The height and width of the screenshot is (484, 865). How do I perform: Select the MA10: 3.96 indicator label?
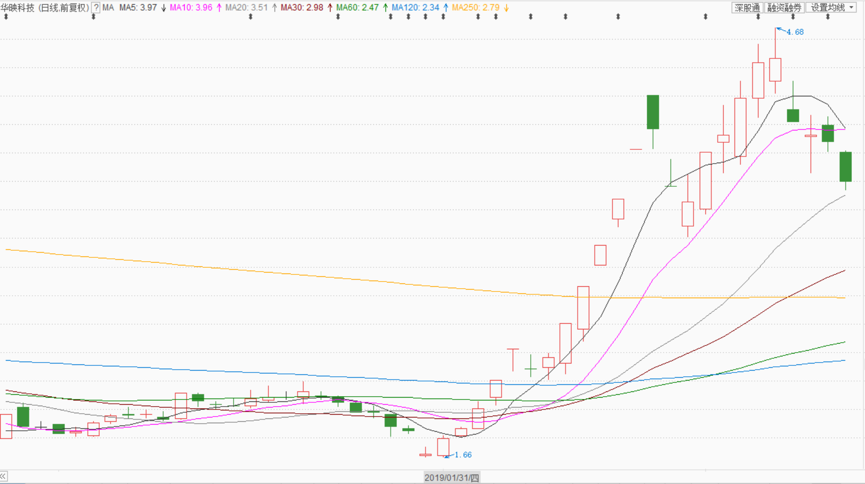(x=191, y=8)
